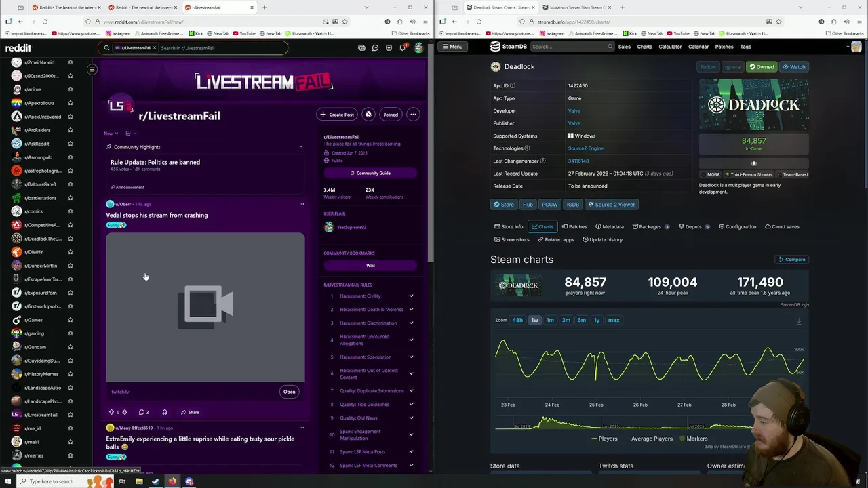868x488 pixels.
Task: Set chart zoom to 48h
Action: (x=517, y=320)
